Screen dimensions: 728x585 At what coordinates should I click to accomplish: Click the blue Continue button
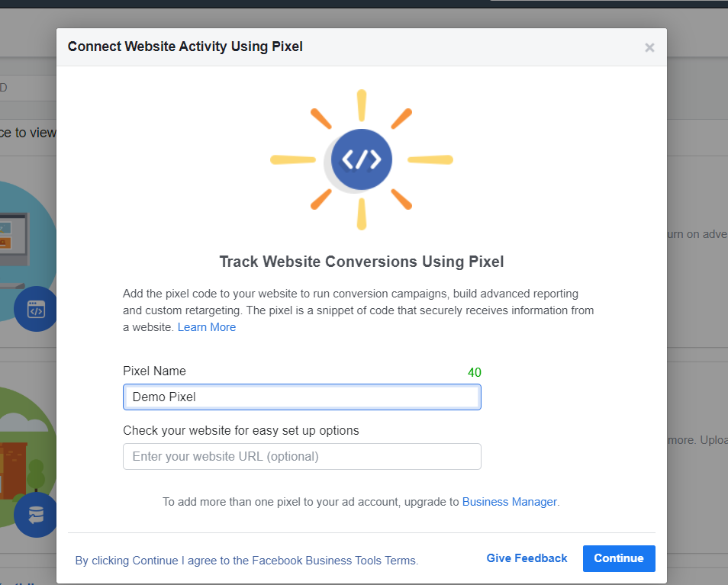click(619, 558)
